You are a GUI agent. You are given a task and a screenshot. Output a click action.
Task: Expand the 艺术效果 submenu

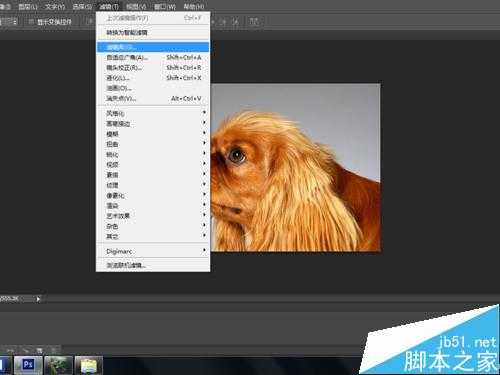click(153, 216)
